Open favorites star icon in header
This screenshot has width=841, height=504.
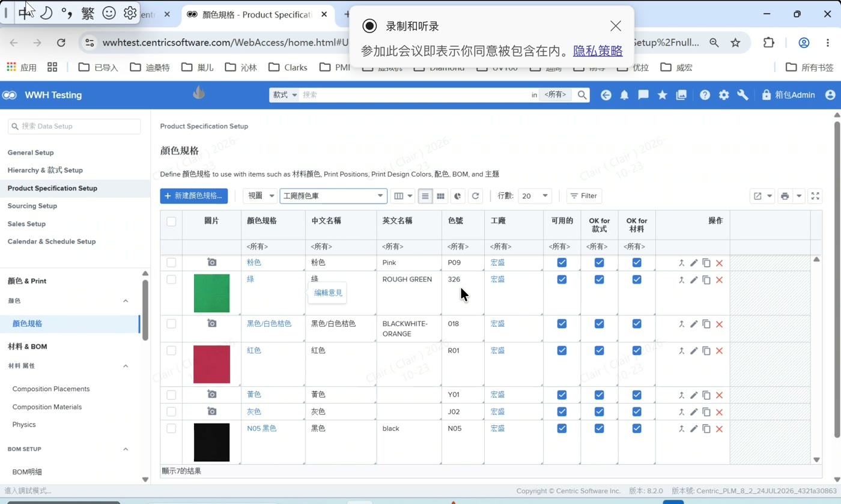[663, 95]
